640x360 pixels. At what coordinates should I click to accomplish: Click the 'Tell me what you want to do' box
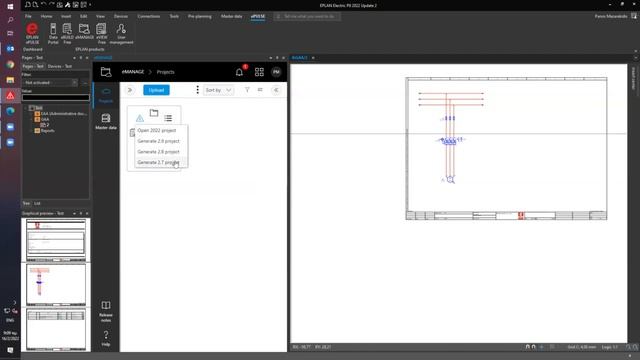(307, 16)
